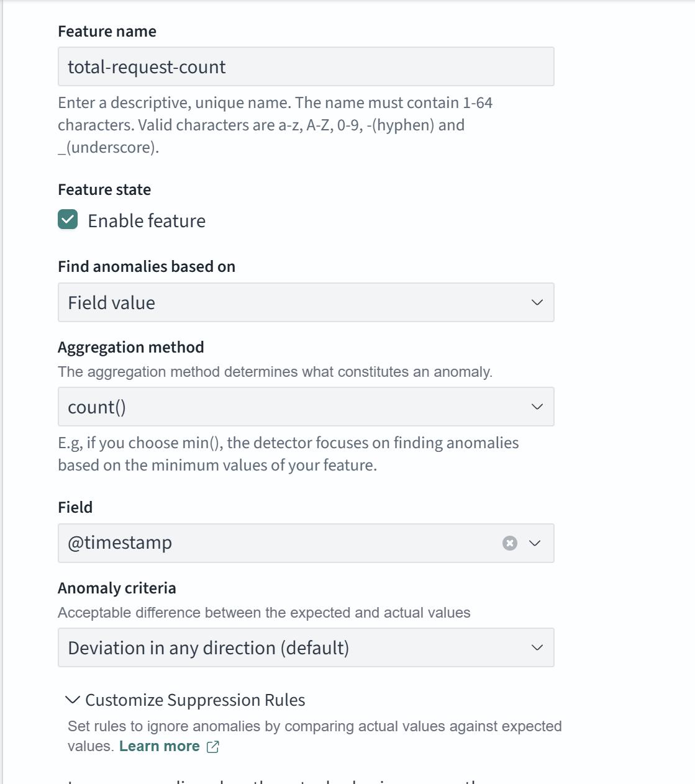Clear the @timestamp field selection
The image size is (695, 784).
pyautogui.click(x=509, y=543)
